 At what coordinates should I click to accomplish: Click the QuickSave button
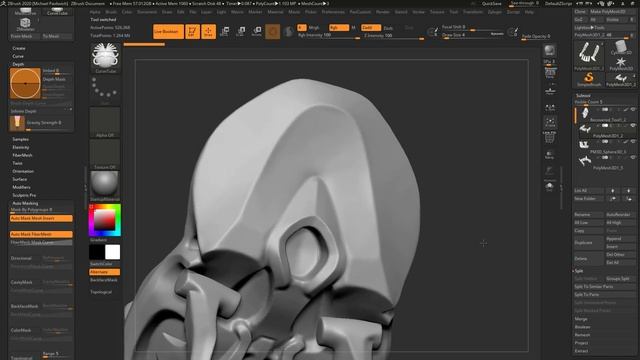491,4
